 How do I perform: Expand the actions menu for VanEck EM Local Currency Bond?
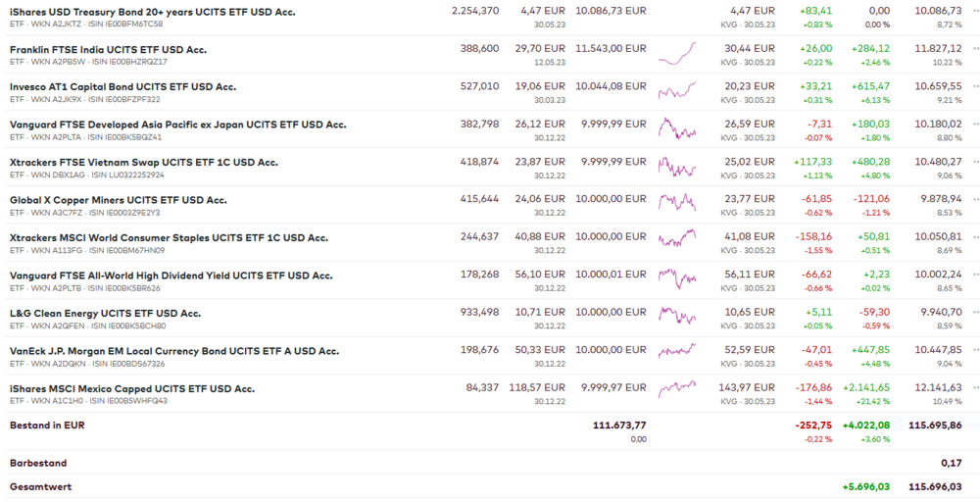point(975,351)
